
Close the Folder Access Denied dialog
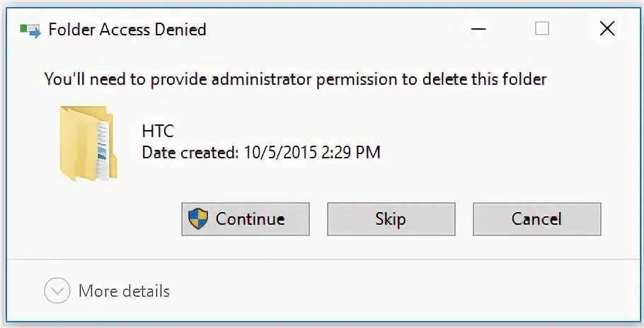[607, 29]
